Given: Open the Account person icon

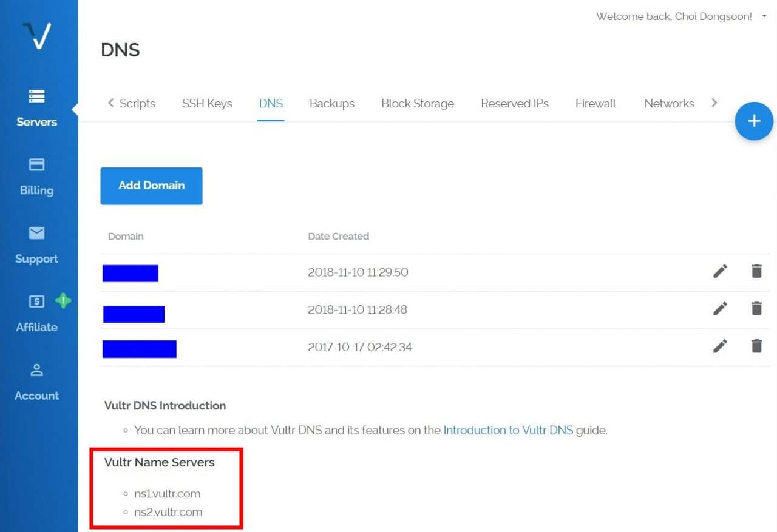Looking at the screenshot, I should pos(37,370).
